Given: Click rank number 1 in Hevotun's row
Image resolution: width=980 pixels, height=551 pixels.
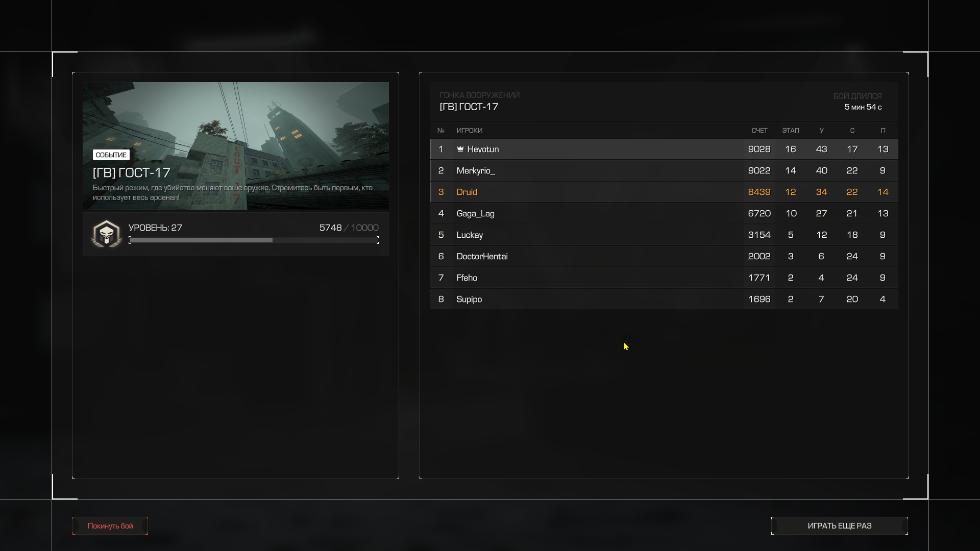Looking at the screenshot, I should [441, 149].
